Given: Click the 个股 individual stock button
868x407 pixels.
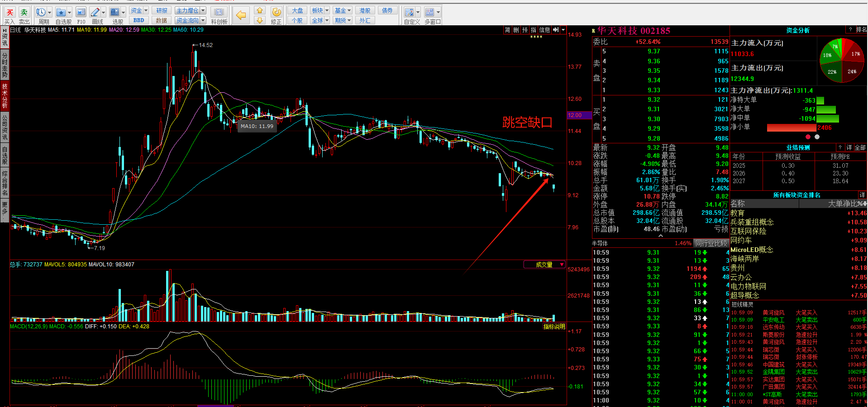Looking at the screenshot, I should click(297, 20).
